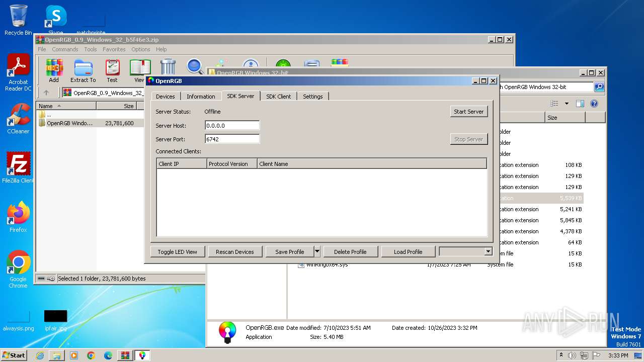Click the Client IP column header

pyautogui.click(x=182, y=164)
